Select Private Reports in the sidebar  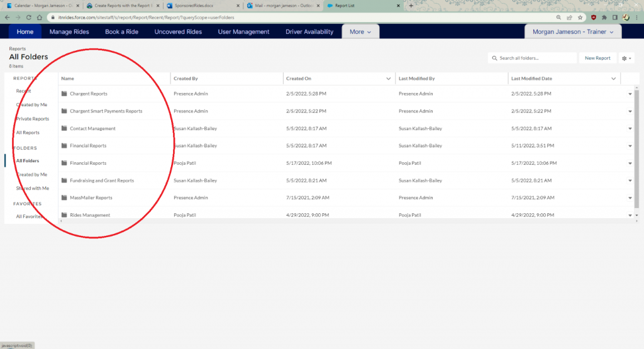click(x=32, y=119)
